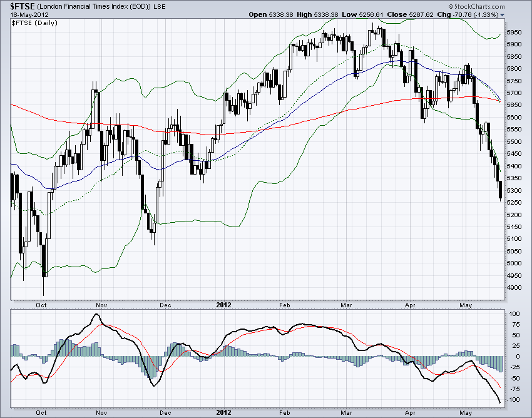Click the 5100 price axis label
This screenshot has width=532, height=418.
click(x=514, y=239)
